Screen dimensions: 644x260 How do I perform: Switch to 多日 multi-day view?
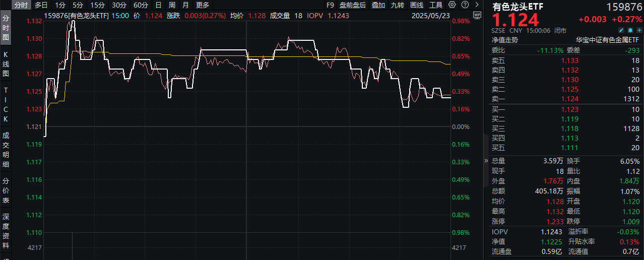pos(41,5)
